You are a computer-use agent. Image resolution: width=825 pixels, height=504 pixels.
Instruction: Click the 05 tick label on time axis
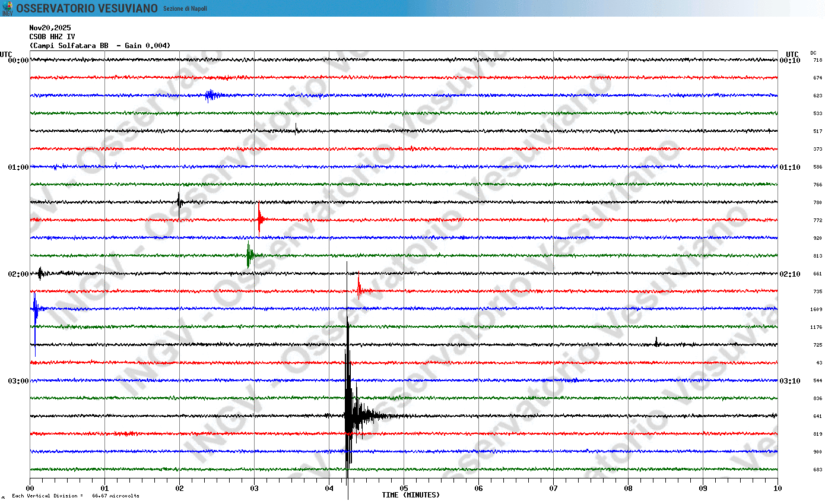404,489
